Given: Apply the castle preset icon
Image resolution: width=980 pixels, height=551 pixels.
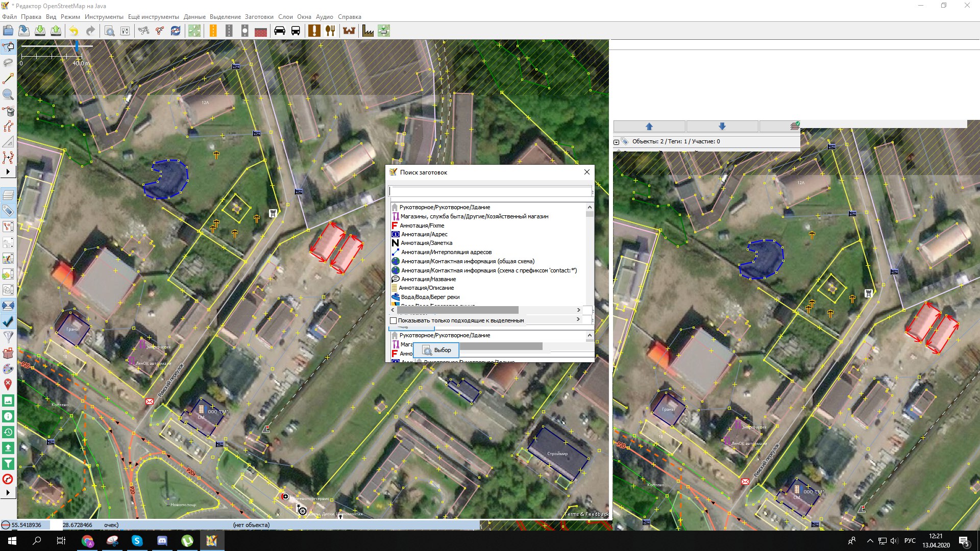Looking at the screenshot, I should click(349, 31).
